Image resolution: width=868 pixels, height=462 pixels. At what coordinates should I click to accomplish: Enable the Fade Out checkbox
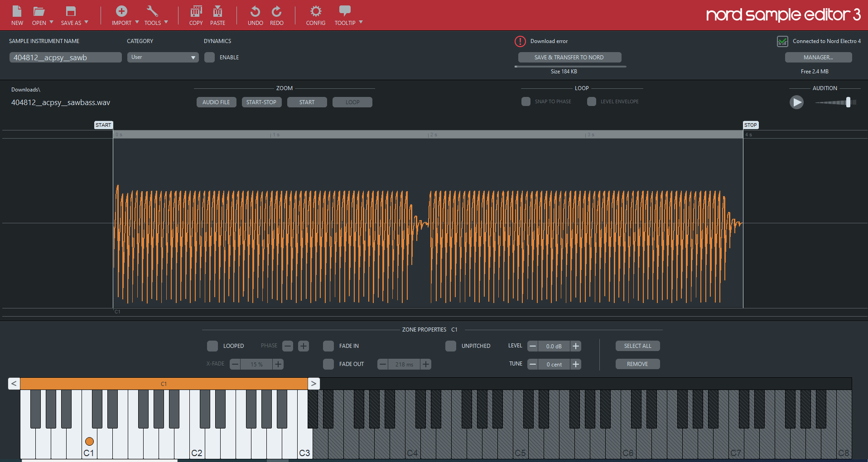point(328,364)
